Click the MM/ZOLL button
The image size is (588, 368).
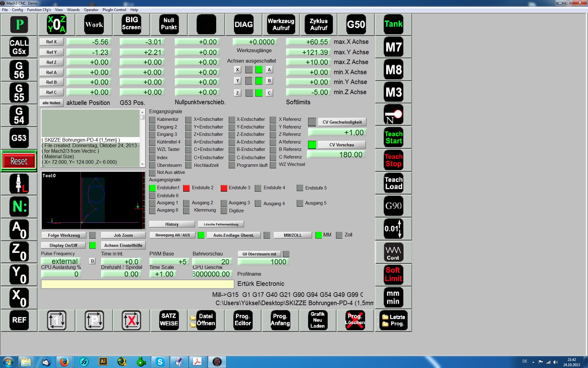293,235
